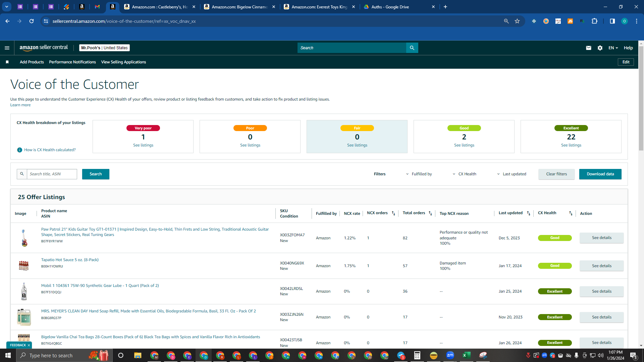
Task: Expand the Last updated filter dropdown
Action: (x=512, y=174)
